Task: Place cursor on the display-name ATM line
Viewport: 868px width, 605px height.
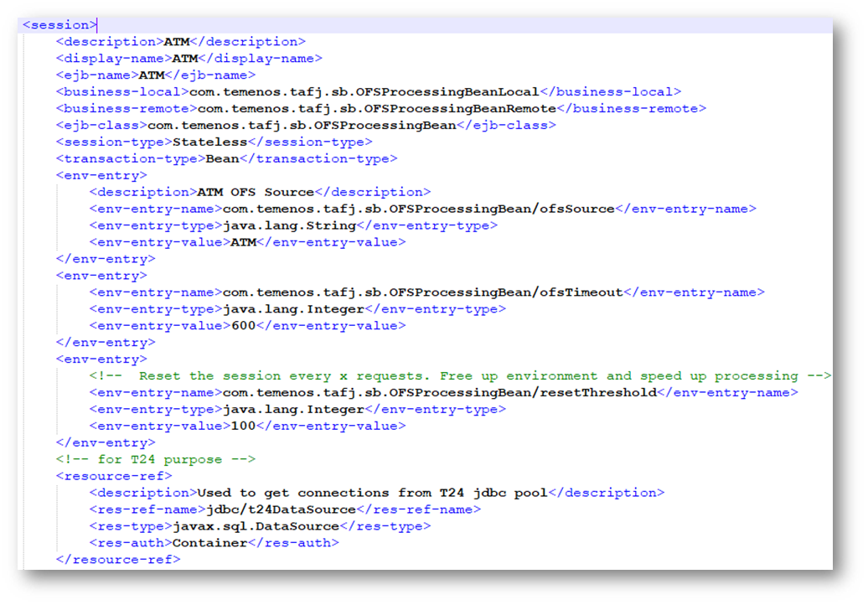Action: (189, 59)
